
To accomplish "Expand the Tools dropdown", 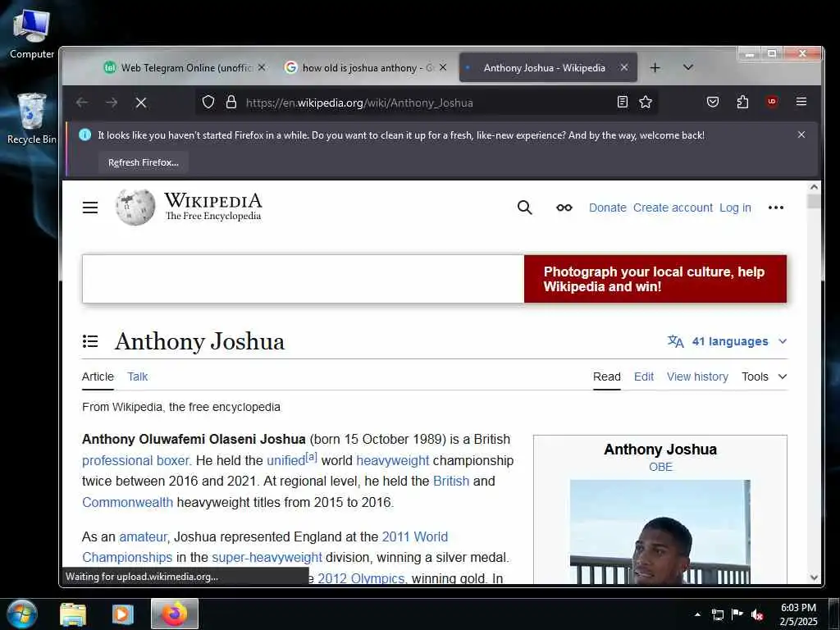I will [764, 377].
